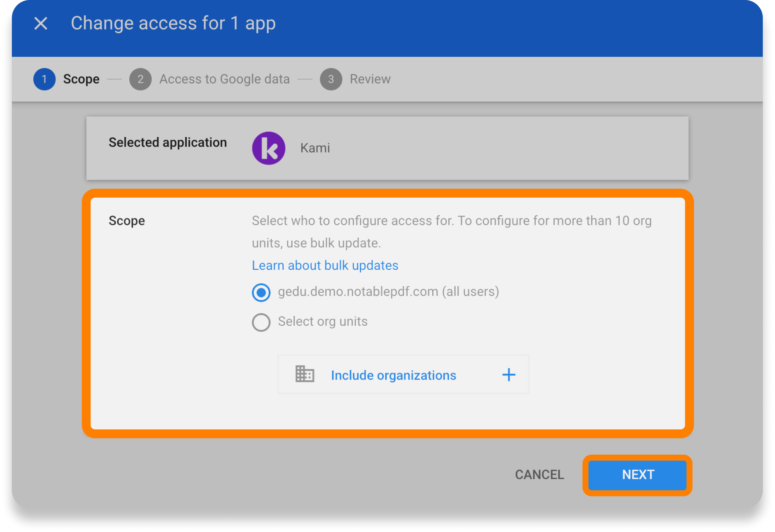The width and height of the screenshot is (775, 532).
Task: Click the plus icon to add organizations
Action: [509, 375]
